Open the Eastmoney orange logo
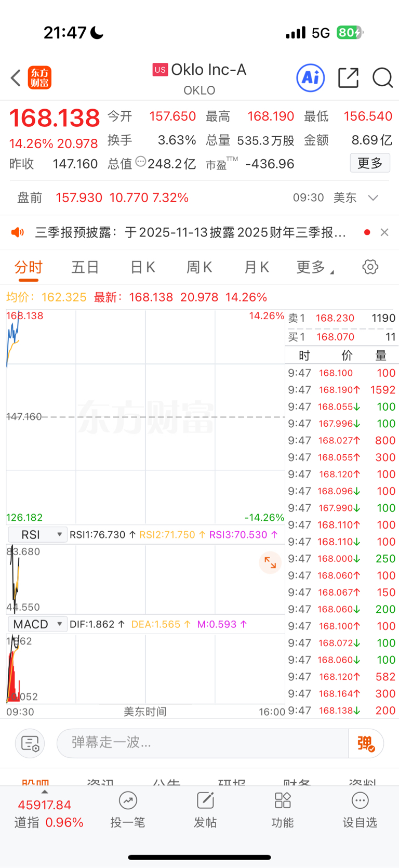 click(x=39, y=78)
